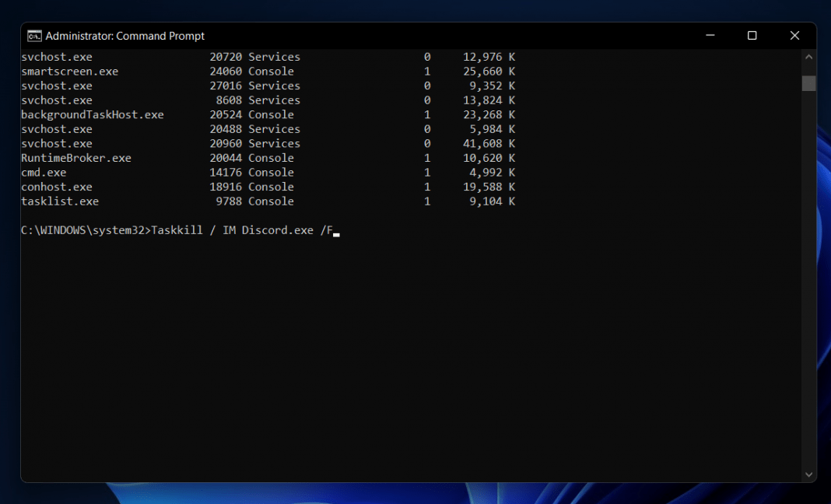Image resolution: width=831 pixels, height=504 pixels.
Task: Click the backgroundTaskHost.exe process name
Action: click(x=92, y=114)
